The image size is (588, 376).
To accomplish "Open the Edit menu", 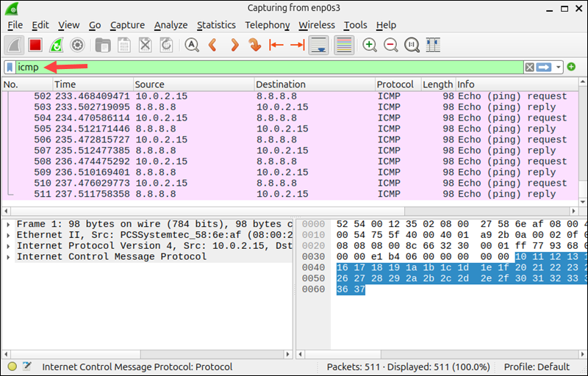I will (x=40, y=25).
